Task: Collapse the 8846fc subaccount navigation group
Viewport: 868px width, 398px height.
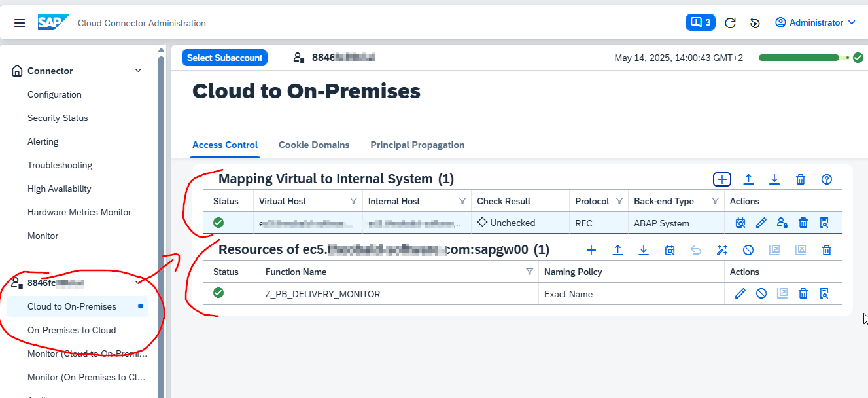Action: click(x=138, y=283)
